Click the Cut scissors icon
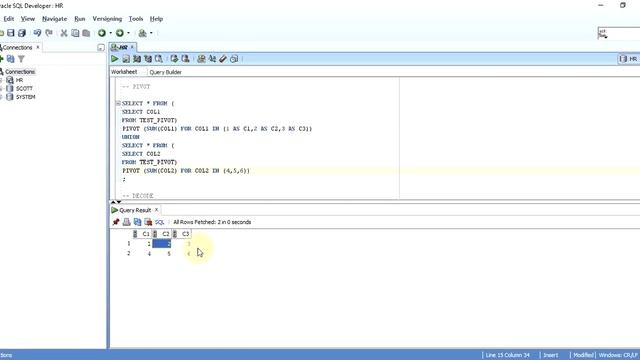 [x=64, y=33]
